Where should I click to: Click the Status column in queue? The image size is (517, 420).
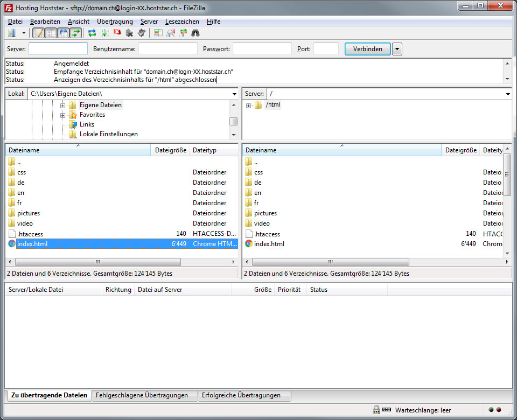tap(347, 290)
